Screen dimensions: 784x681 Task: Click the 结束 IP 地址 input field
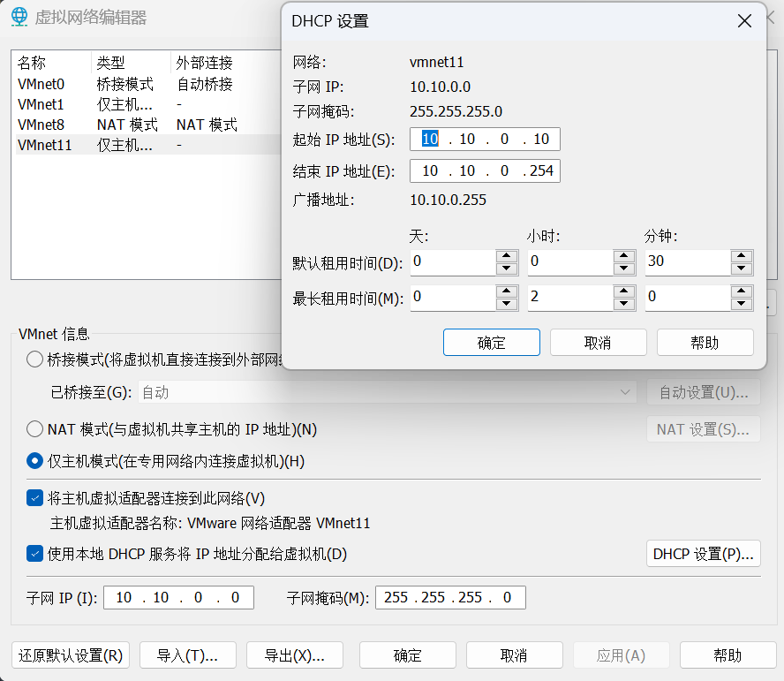[485, 170]
